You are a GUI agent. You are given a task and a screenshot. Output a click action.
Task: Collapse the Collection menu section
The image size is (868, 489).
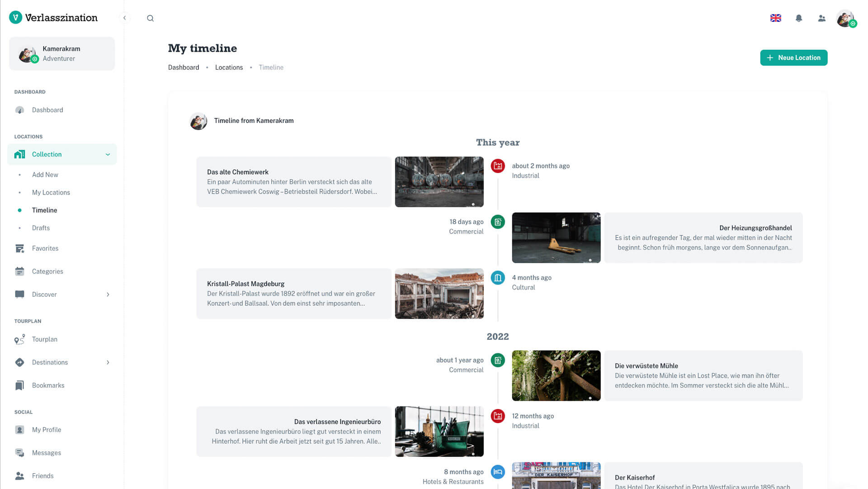tap(108, 154)
